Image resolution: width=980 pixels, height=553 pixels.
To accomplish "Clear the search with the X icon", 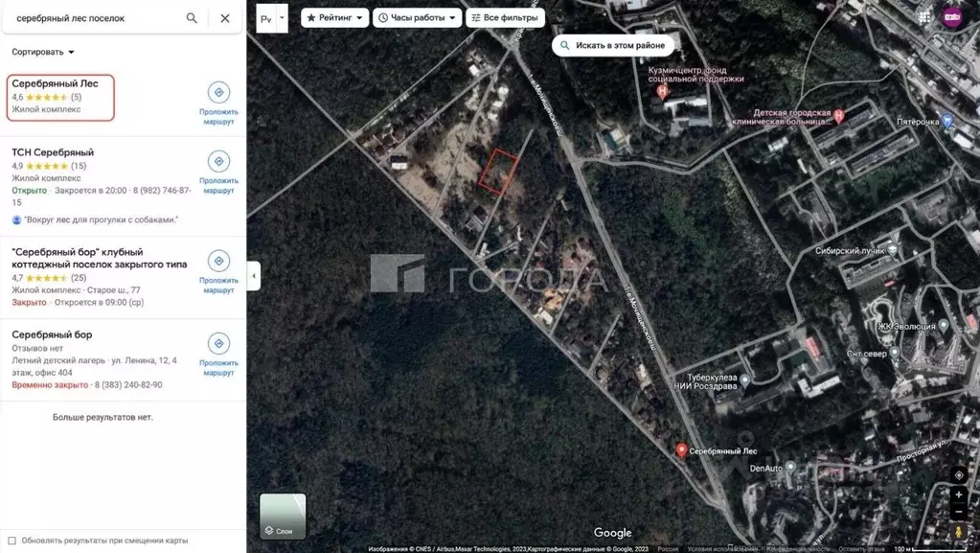I will 225,18.
